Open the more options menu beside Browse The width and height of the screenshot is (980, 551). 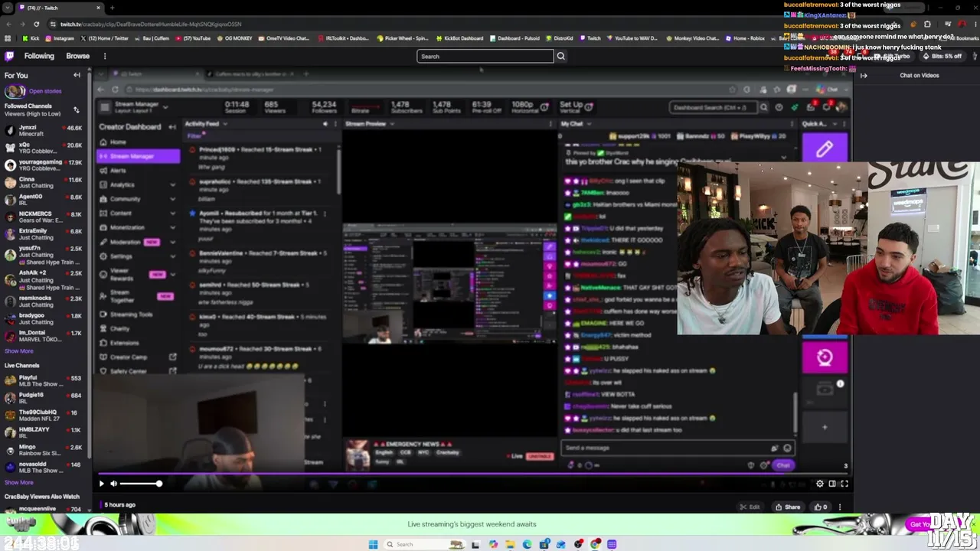(105, 56)
